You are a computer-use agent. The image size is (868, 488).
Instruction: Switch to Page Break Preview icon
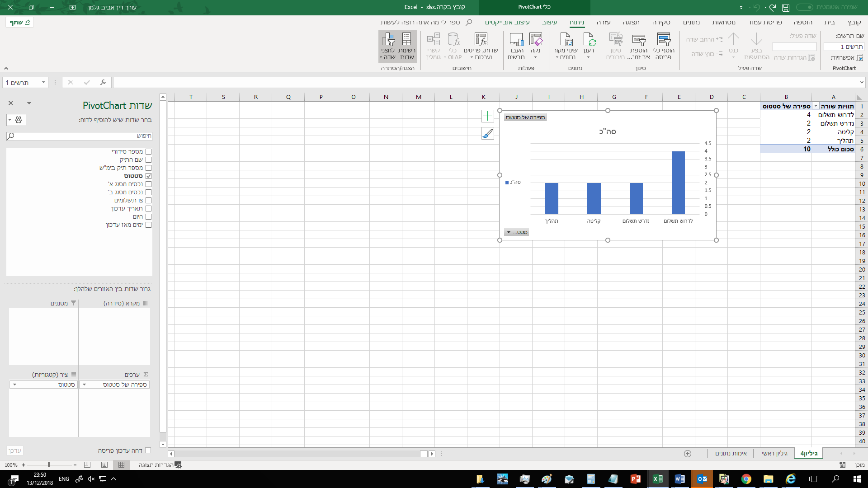(87, 465)
